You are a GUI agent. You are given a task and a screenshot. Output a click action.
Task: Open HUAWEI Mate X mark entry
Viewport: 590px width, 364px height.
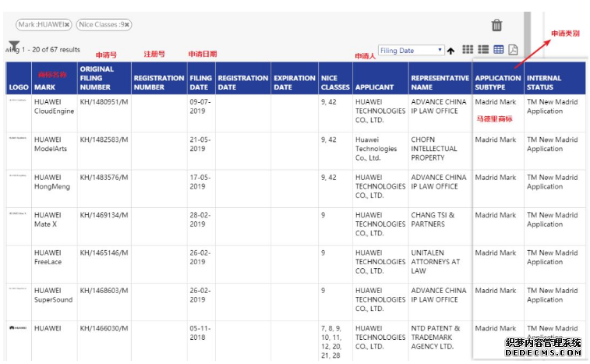tap(48, 220)
